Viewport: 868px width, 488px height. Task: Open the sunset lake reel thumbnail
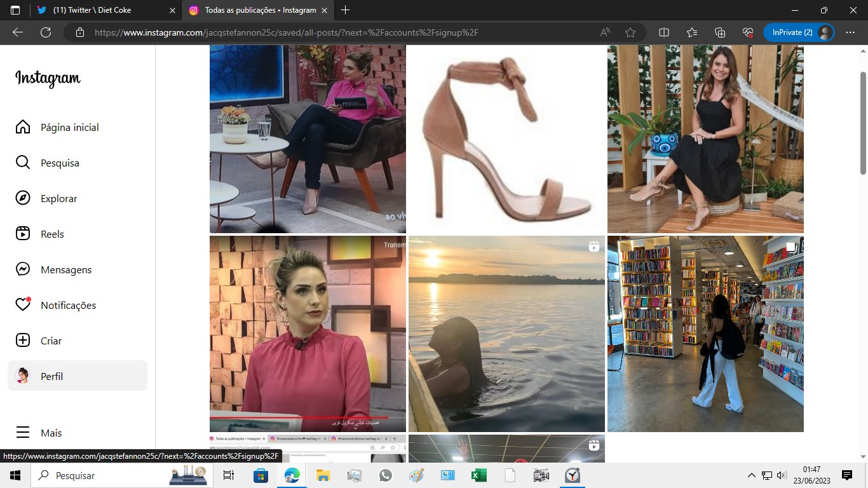[x=506, y=334]
